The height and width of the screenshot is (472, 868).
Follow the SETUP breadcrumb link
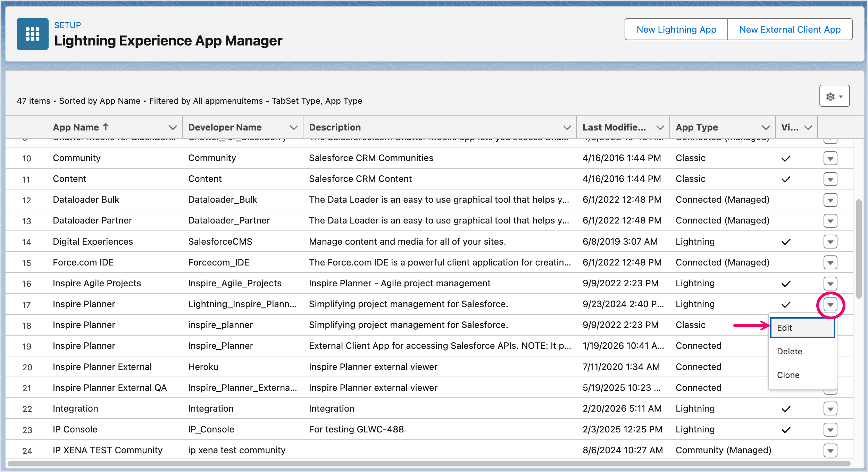[68, 25]
